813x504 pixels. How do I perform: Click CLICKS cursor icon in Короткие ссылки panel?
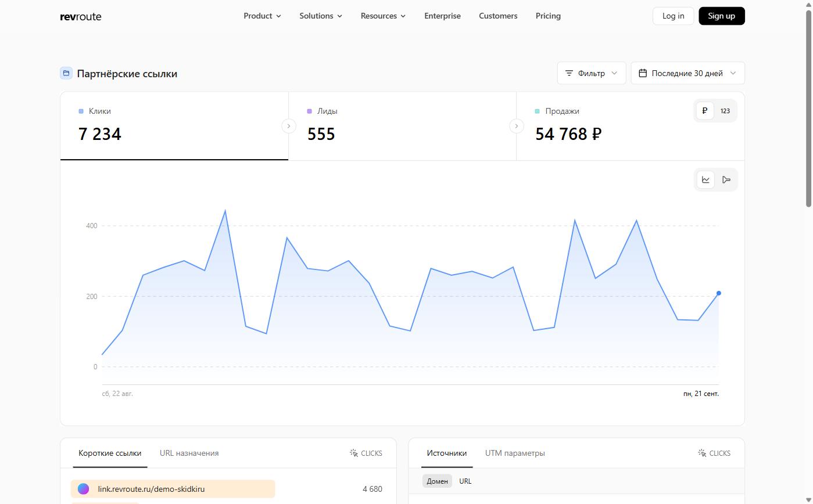point(354,453)
